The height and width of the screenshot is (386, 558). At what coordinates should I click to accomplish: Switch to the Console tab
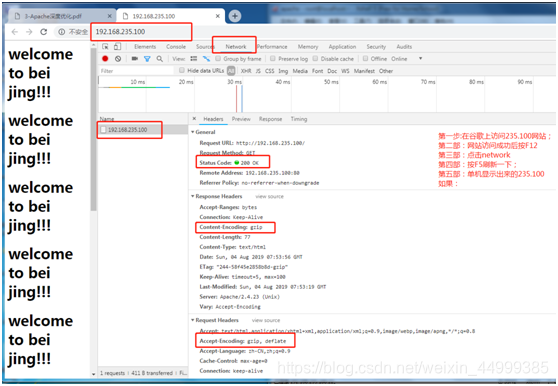176,47
